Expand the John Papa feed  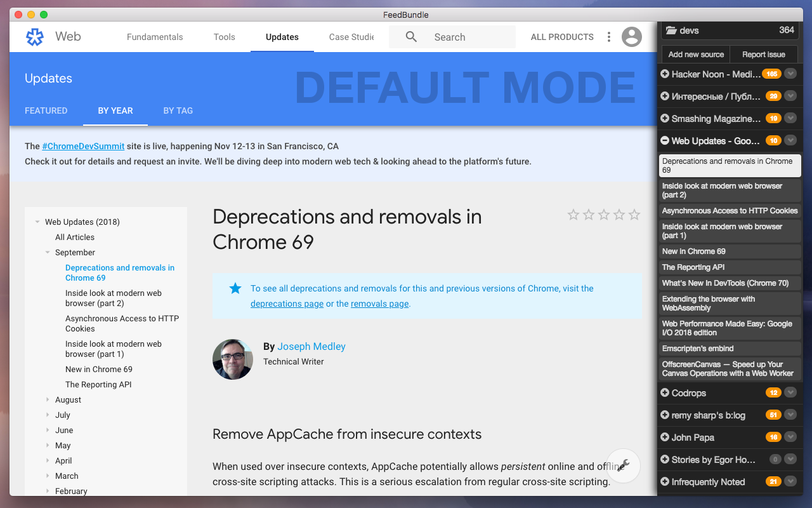(x=665, y=438)
